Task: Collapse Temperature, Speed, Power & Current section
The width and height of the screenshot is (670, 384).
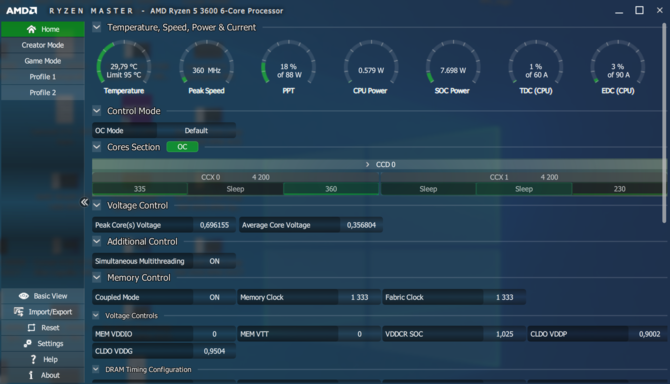Action: click(x=97, y=27)
